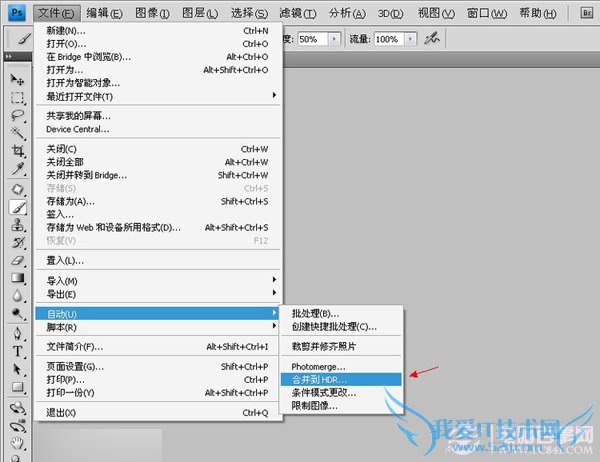
Task: Choose Fit Image (限制图像)
Action: click(x=341, y=405)
